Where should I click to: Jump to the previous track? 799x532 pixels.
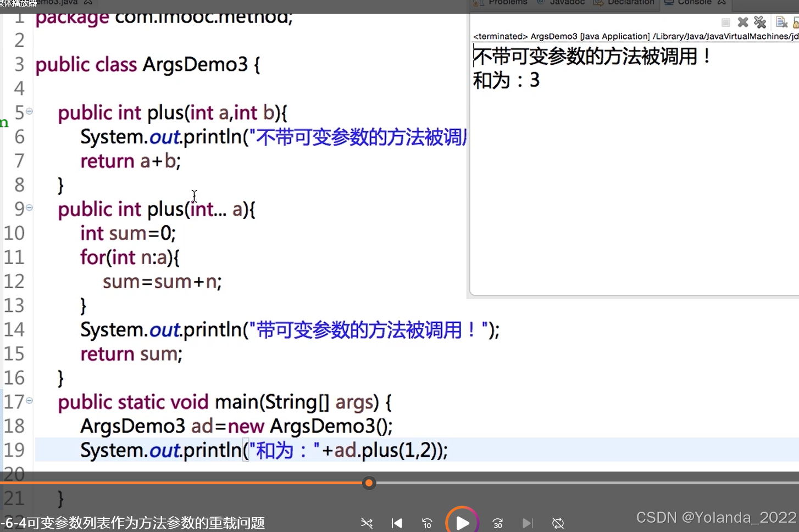pos(397,523)
